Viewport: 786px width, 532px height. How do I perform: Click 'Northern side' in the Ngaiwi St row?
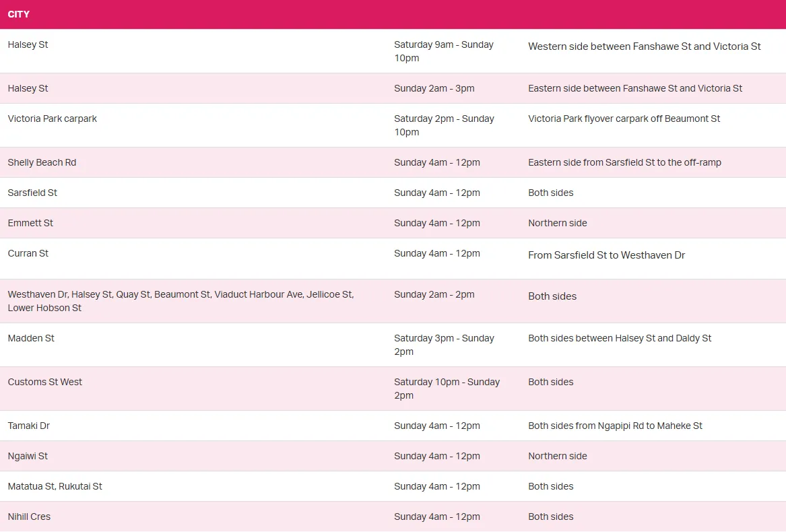tap(558, 457)
